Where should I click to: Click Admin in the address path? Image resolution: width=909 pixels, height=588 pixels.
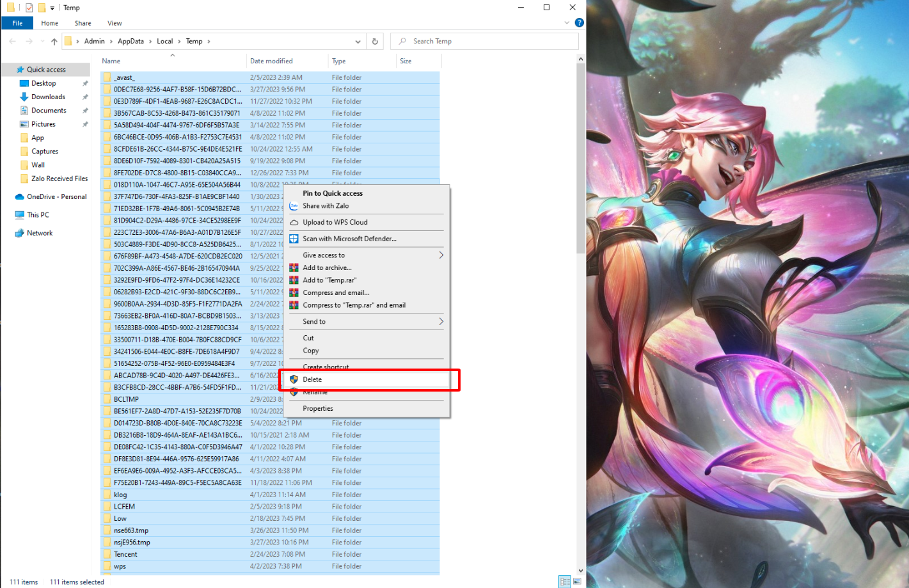94,41
